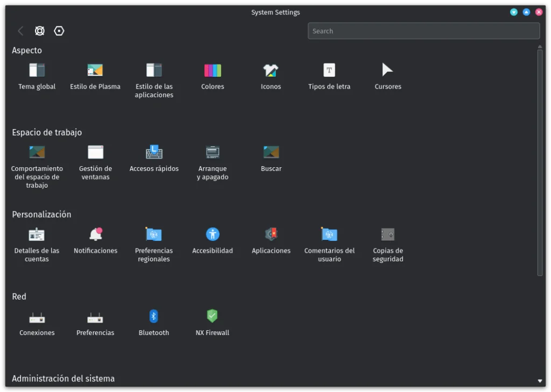Open network Conexiones settings
This screenshot has height=392, width=551.
click(x=37, y=323)
